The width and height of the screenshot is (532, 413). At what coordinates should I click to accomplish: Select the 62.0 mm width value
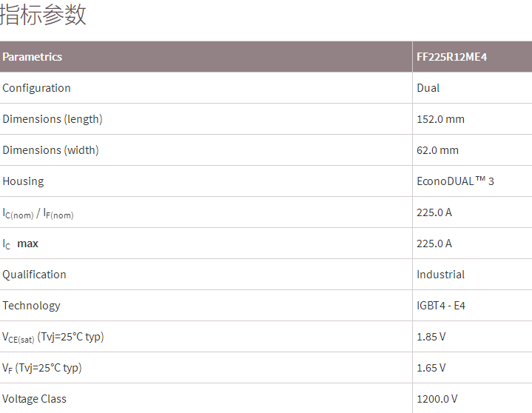[x=437, y=150]
